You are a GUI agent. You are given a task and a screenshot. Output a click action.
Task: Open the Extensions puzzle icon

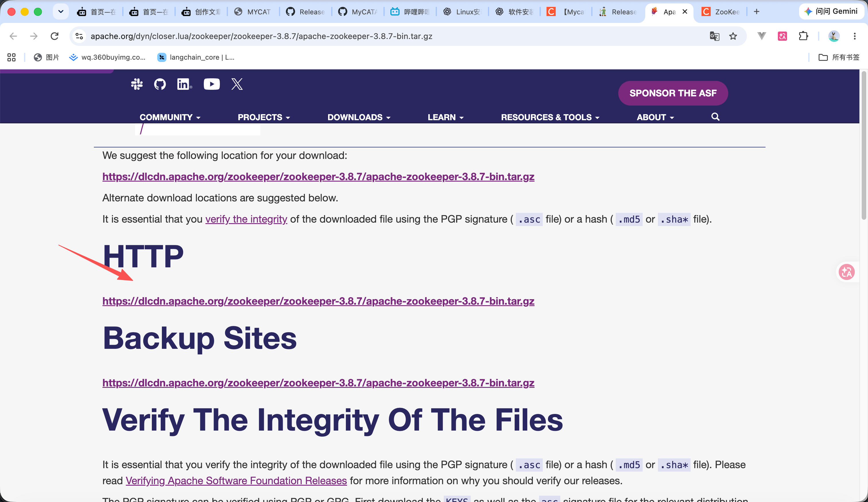(803, 36)
